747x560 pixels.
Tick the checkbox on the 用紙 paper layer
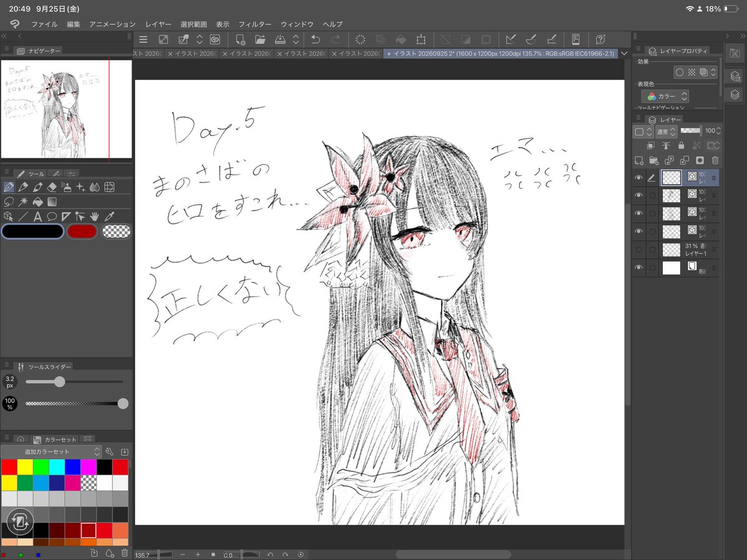click(653, 268)
